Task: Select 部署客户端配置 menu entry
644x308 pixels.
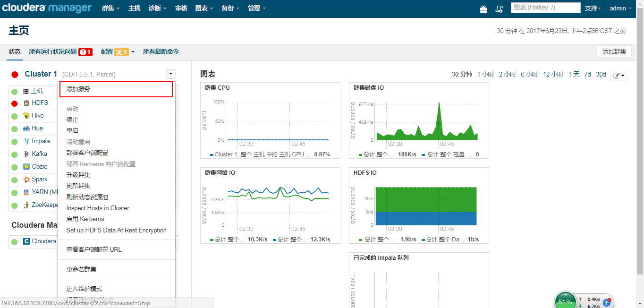Action: (87, 153)
